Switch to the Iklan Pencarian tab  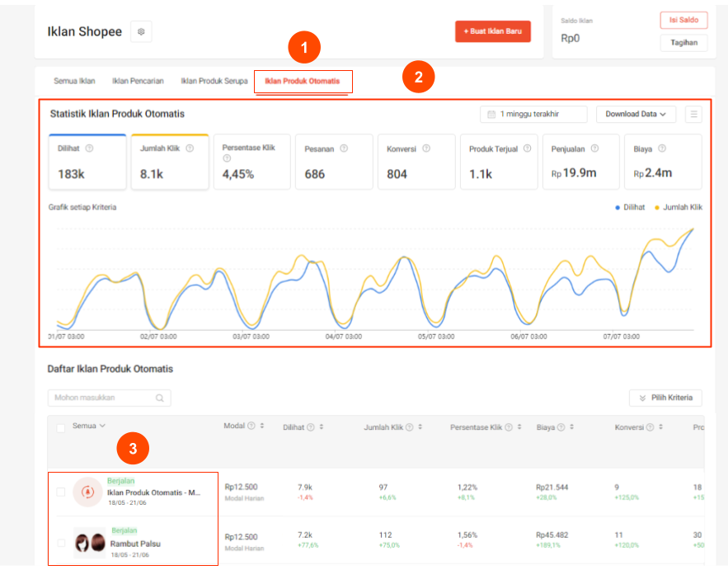tap(138, 81)
